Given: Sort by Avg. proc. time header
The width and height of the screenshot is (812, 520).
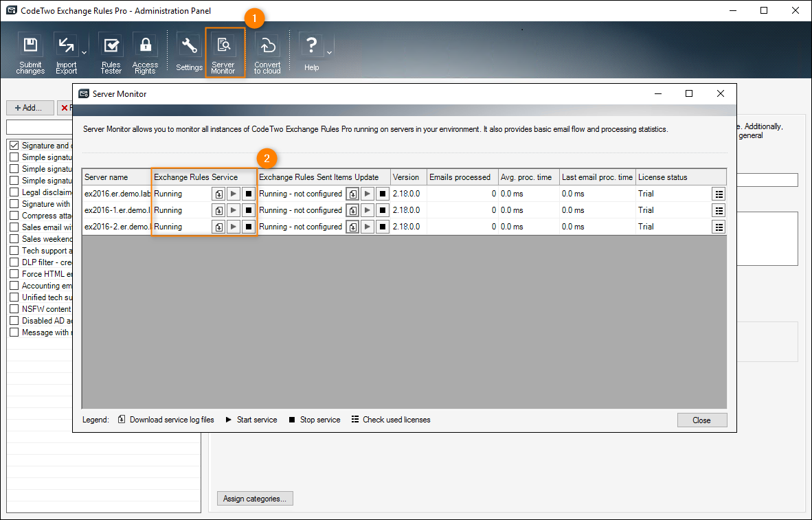Looking at the screenshot, I should pyautogui.click(x=529, y=177).
